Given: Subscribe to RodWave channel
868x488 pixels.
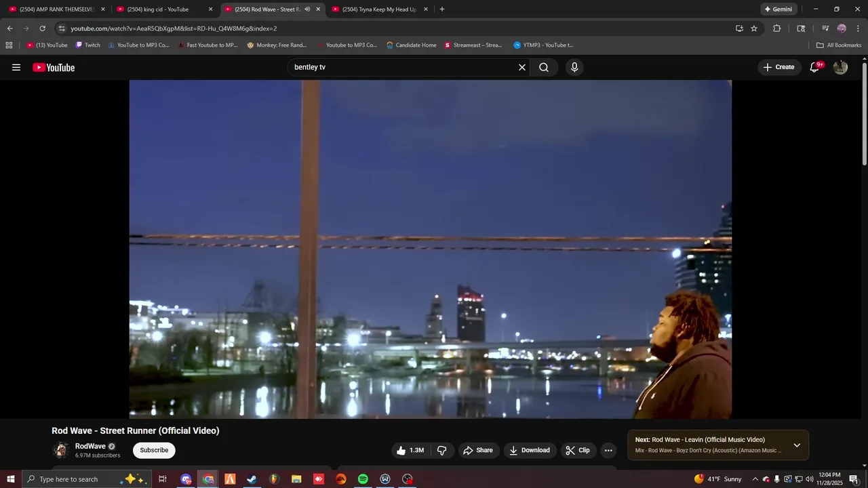Looking at the screenshot, I should coord(154,450).
